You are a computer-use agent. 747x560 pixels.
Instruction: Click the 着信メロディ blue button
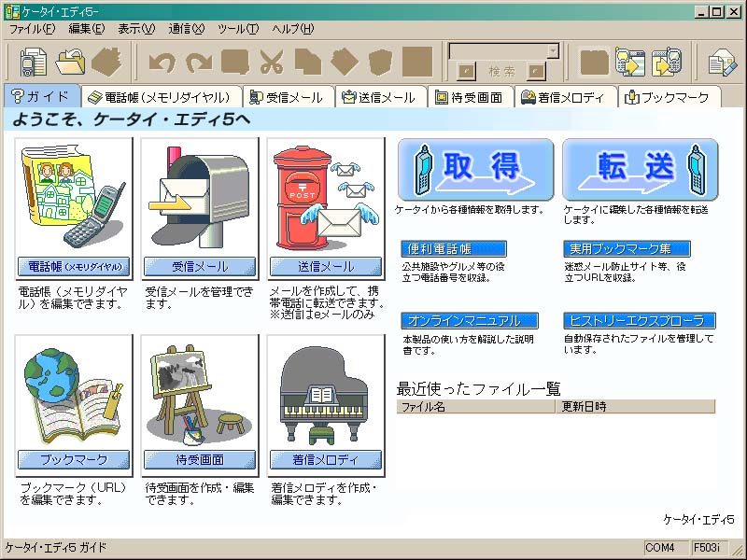click(326, 459)
